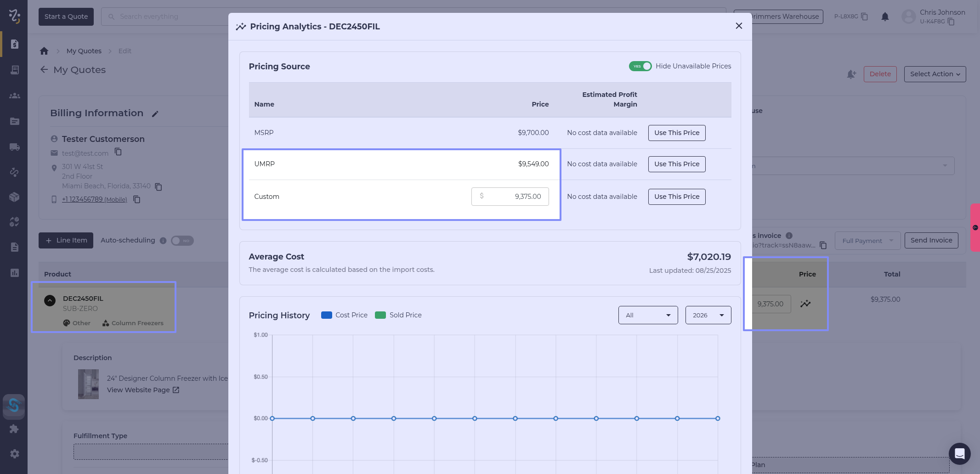Open the chat support bubble
Viewport: 980px width, 474px height.
pyautogui.click(x=959, y=454)
